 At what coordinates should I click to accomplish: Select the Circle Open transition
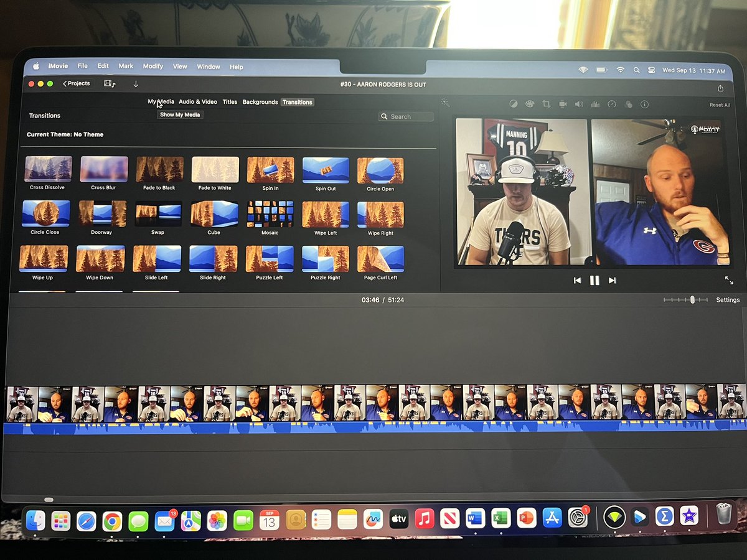click(x=380, y=170)
